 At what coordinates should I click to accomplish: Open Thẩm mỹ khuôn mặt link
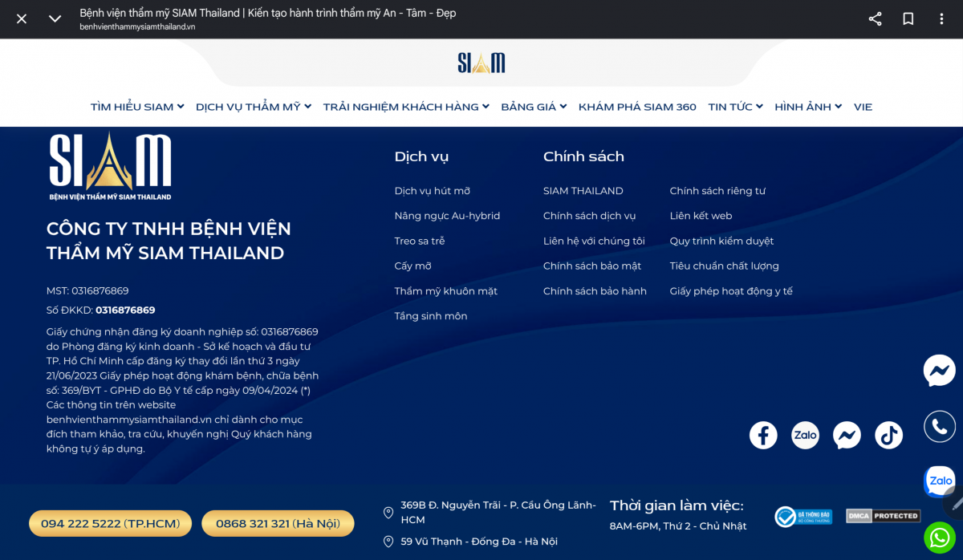click(x=446, y=291)
